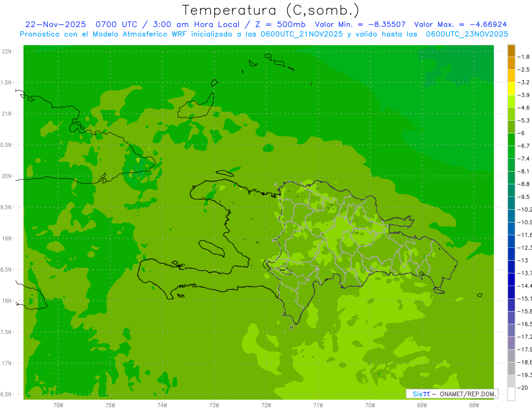Click the '72W' longitude label
Viewport: 532px width, 411px height.
point(266,405)
